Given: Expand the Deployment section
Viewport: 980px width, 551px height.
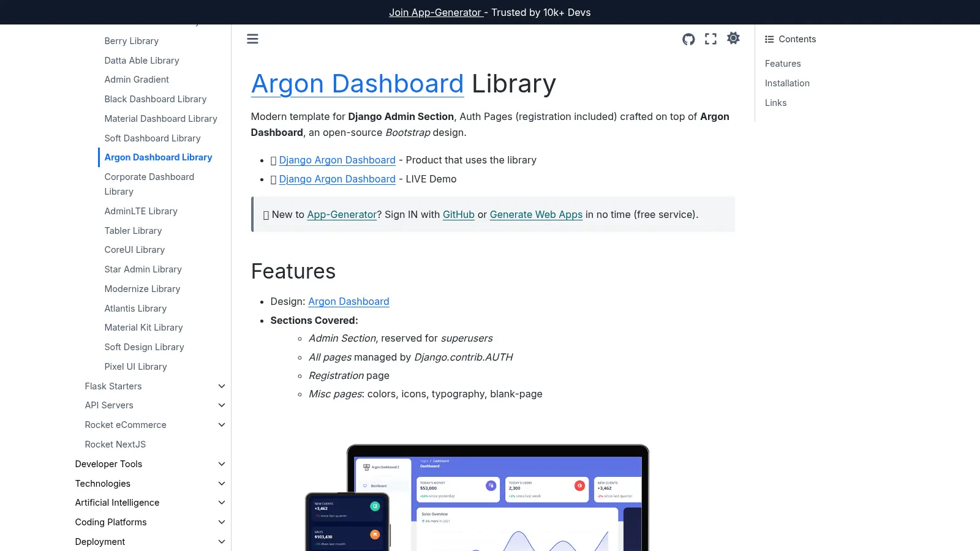Looking at the screenshot, I should pos(222,542).
